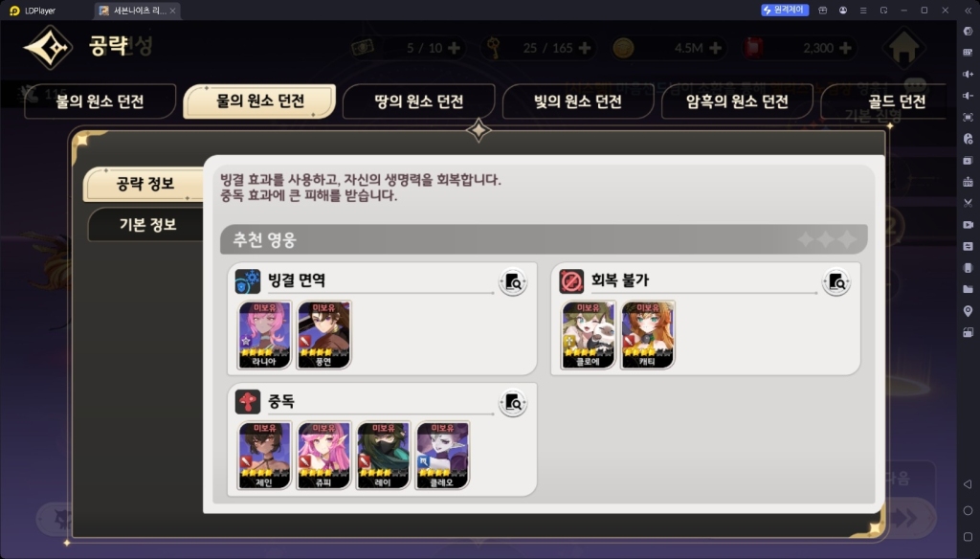View hero 캐티 portrait
Image resolution: width=980 pixels, height=559 pixels.
(648, 334)
